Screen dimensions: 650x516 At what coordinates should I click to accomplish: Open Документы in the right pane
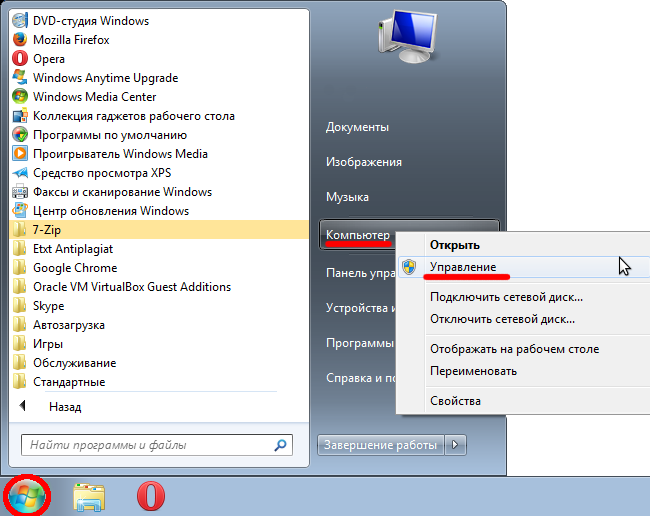click(357, 127)
